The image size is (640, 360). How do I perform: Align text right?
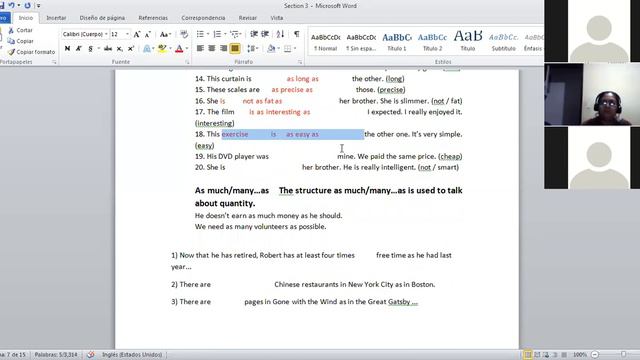coord(223,49)
